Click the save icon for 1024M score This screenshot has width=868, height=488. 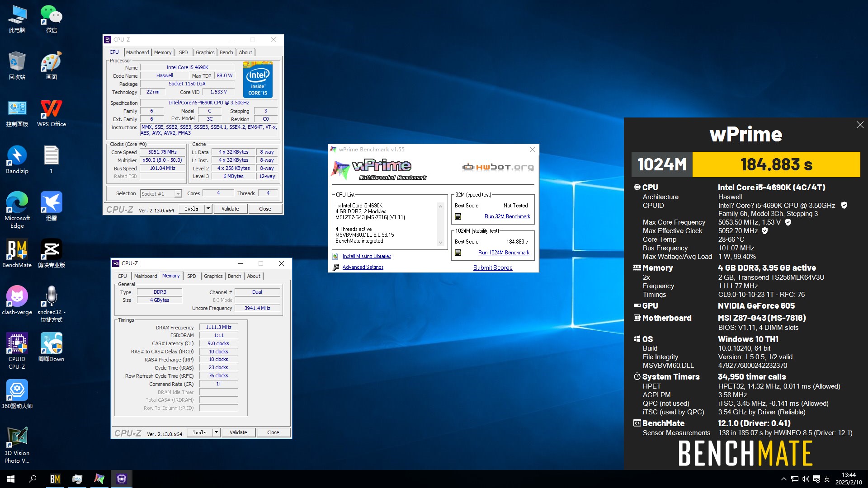(458, 253)
